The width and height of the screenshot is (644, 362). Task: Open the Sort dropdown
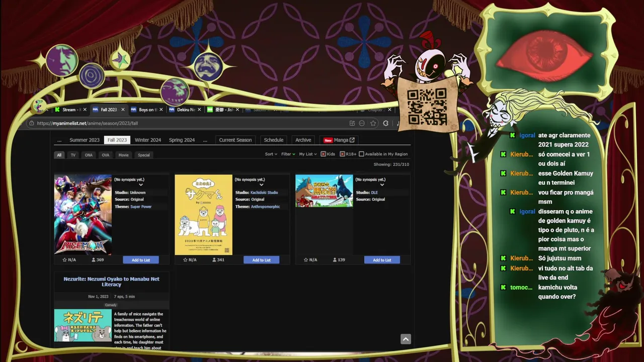click(x=271, y=154)
